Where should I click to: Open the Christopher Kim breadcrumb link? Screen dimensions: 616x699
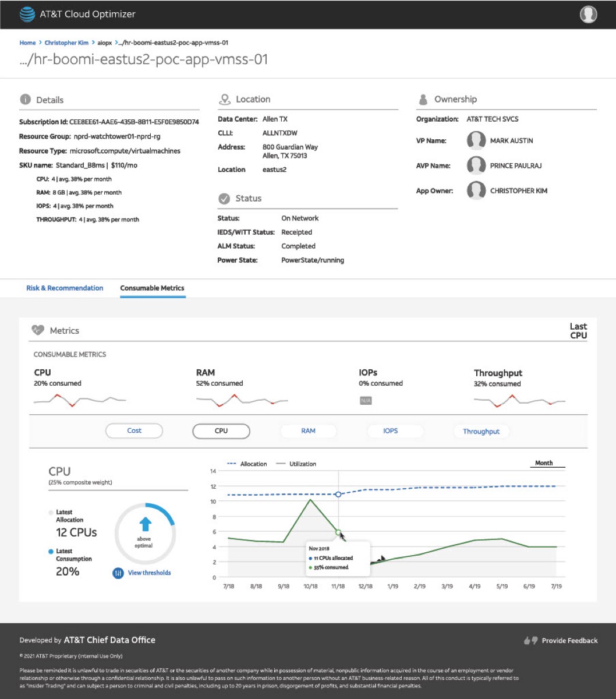tap(66, 43)
